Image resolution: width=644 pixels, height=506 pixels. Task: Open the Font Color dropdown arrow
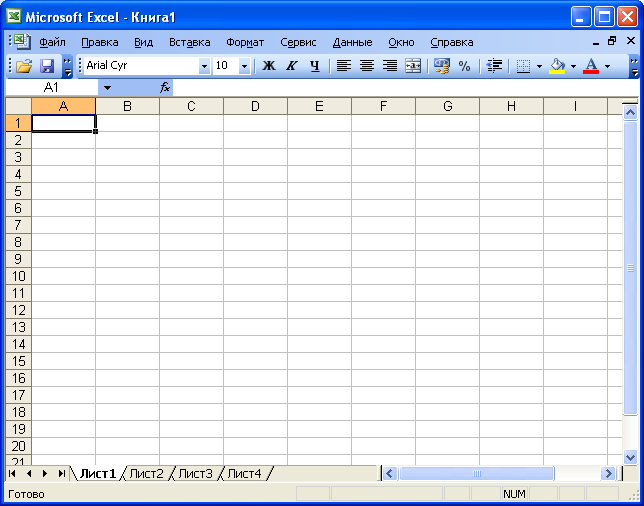pos(607,66)
